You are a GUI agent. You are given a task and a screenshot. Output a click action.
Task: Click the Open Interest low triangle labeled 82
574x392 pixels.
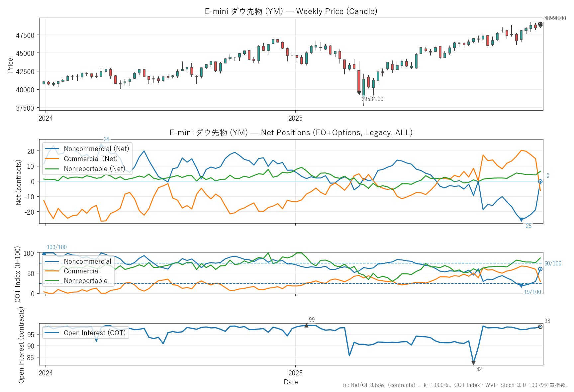coord(473,363)
